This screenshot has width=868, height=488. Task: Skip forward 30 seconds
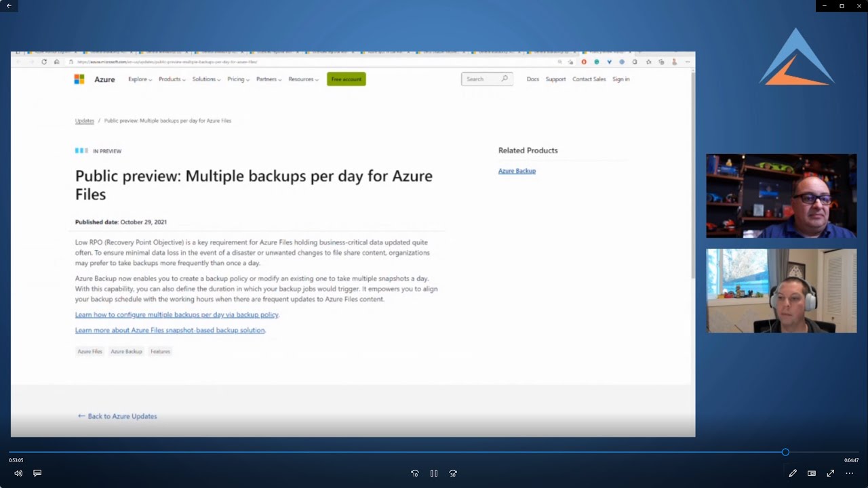[453, 473]
